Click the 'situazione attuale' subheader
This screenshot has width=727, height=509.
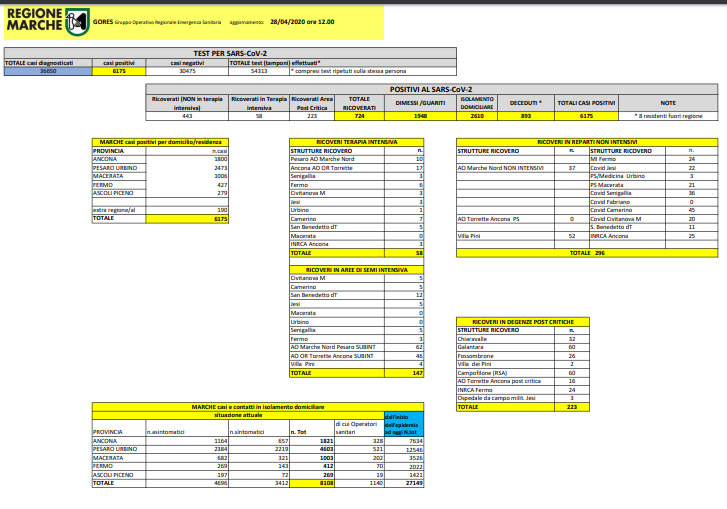pyautogui.click(x=238, y=415)
